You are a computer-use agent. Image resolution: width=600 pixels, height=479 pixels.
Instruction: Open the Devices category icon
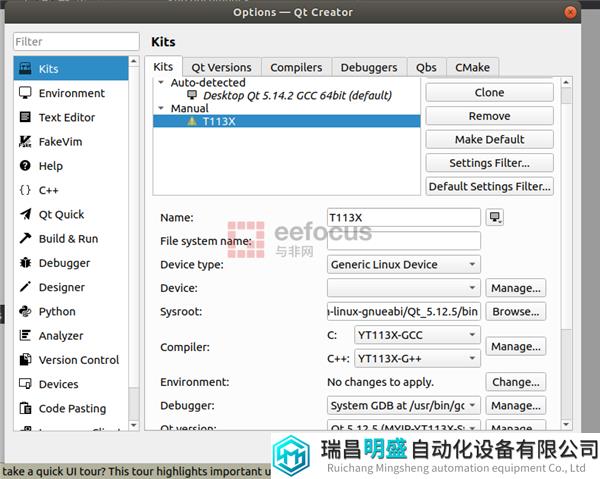pyautogui.click(x=25, y=384)
